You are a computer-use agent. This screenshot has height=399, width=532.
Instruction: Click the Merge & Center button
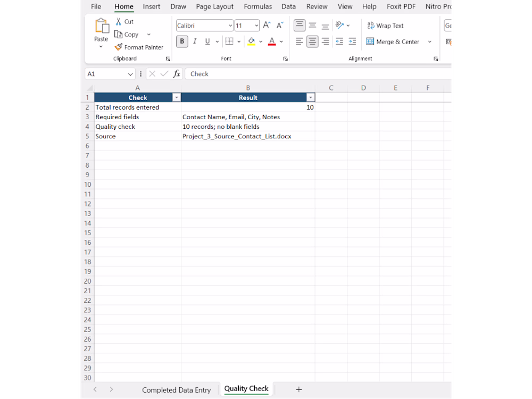click(393, 41)
